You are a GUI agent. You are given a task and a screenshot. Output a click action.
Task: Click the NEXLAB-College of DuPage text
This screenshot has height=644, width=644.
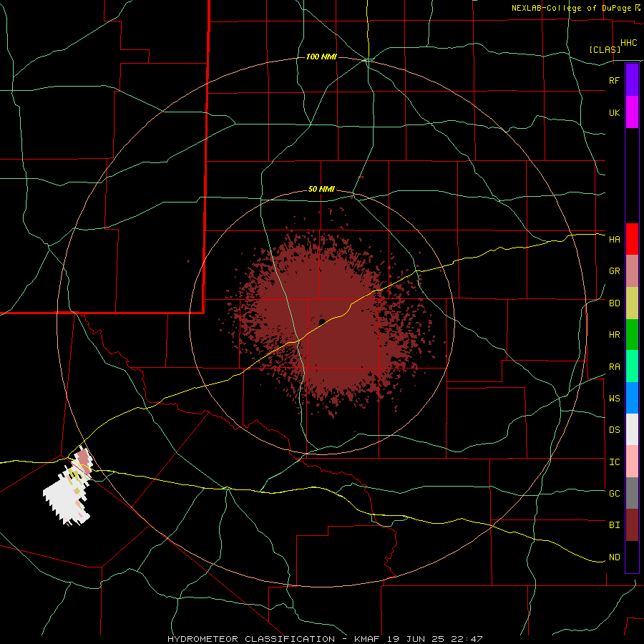(x=571, y=8)
